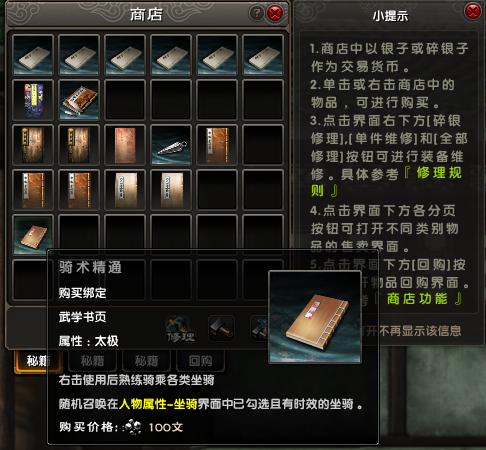486x450 pixels.
Task: Open the 商店功能 green link
Action: click(417, 299)
